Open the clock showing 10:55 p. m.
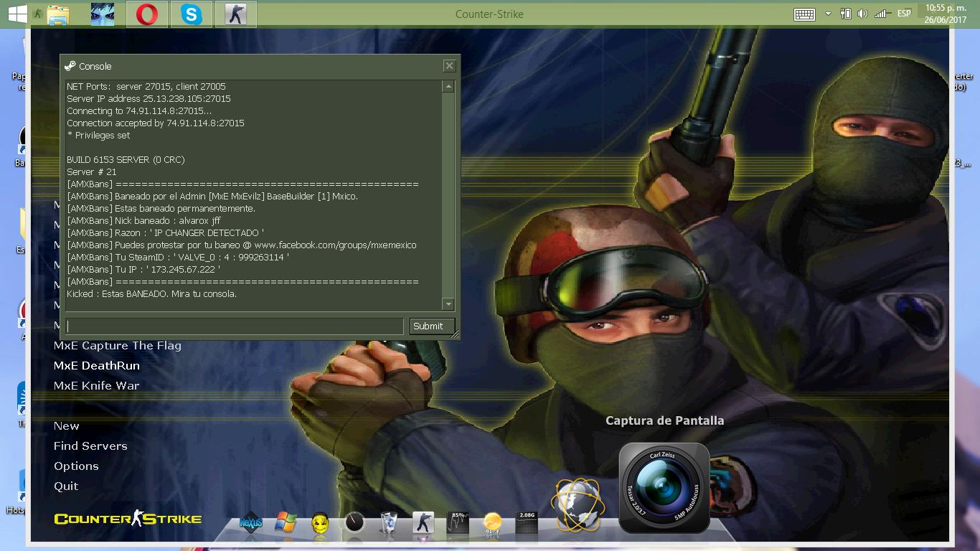This screenshot has width=980, height=551. pos(945,14)
